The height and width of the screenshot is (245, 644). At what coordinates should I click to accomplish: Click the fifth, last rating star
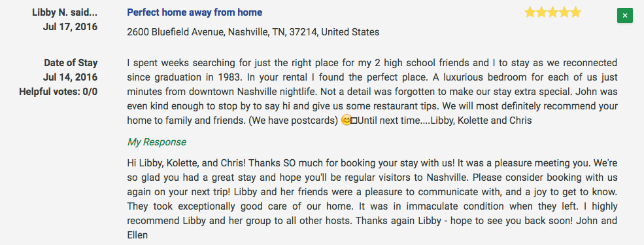(x=576, y=12)
